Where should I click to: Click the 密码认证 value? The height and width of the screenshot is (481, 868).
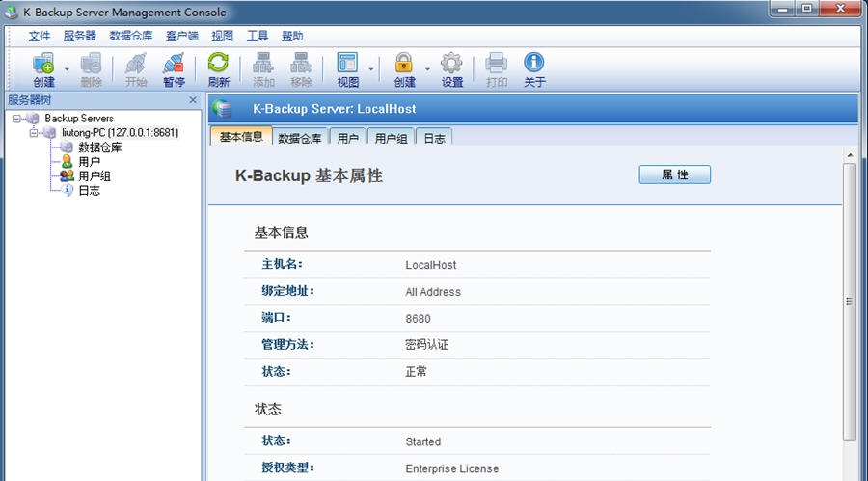click(x=427, y=345)
